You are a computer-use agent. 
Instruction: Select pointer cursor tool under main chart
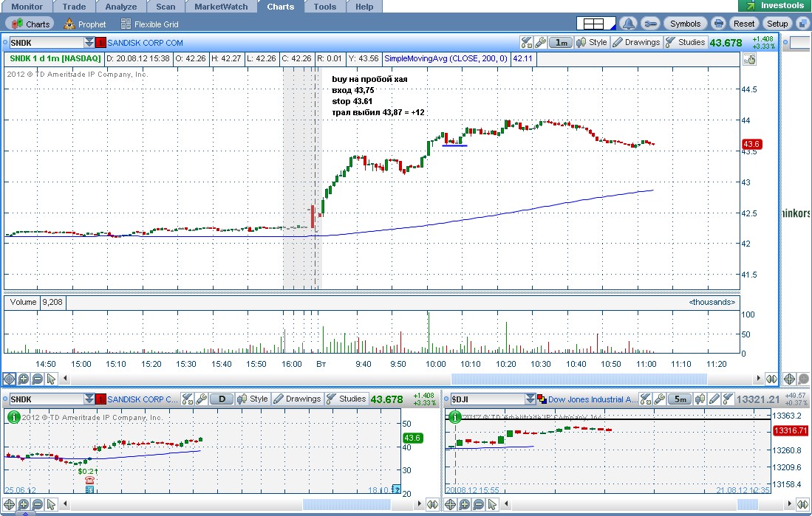(51, 379)
